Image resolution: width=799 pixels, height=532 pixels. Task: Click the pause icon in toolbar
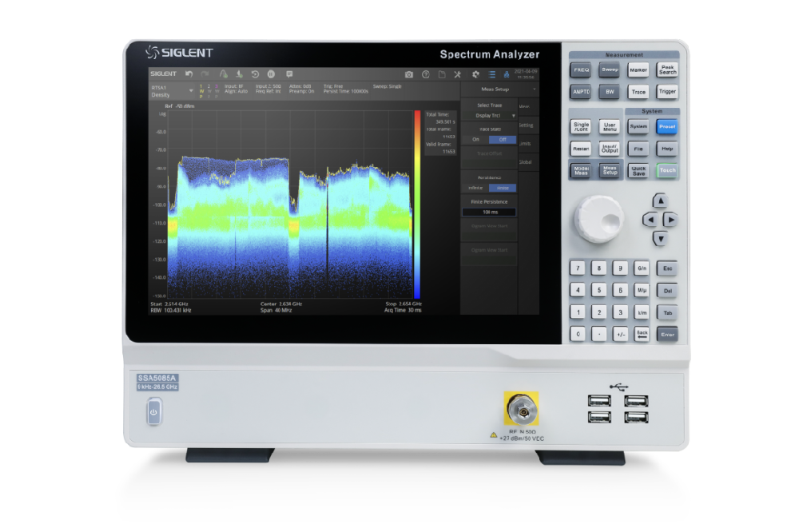271,73
